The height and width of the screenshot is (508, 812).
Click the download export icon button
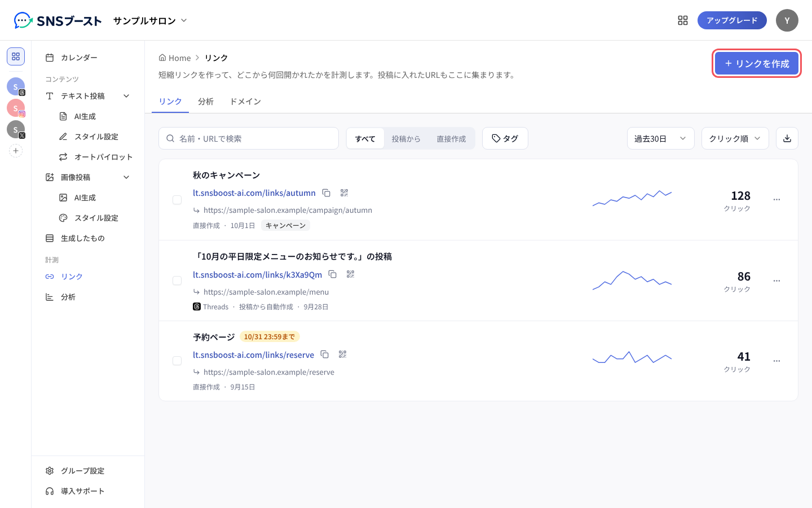[787, 138]
